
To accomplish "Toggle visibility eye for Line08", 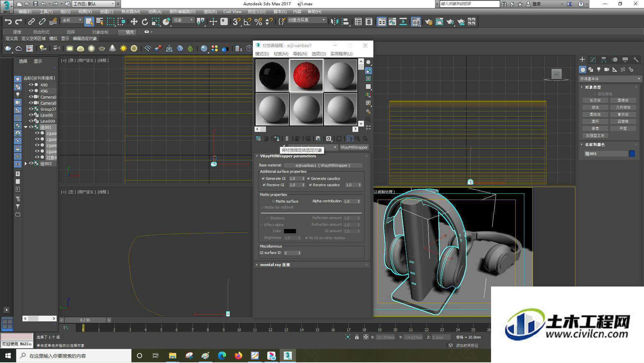I will (x=31, y=115).
